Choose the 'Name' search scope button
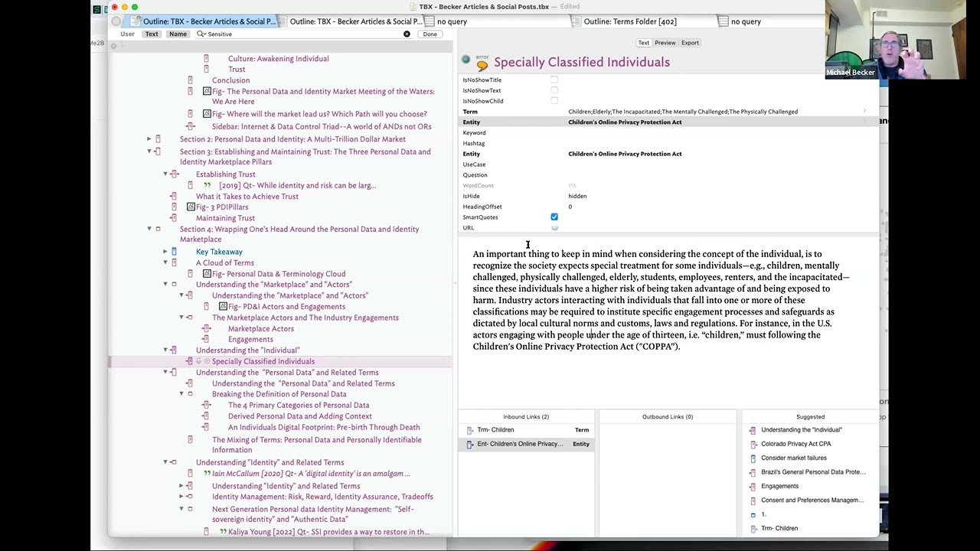Viewport: 980px width, 551px height. (x=178, y=34)
